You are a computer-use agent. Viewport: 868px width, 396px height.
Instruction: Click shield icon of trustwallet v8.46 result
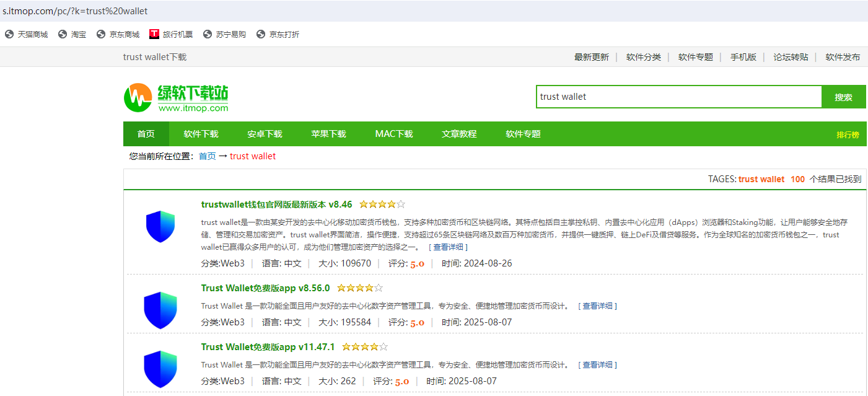tap(160, 227)
